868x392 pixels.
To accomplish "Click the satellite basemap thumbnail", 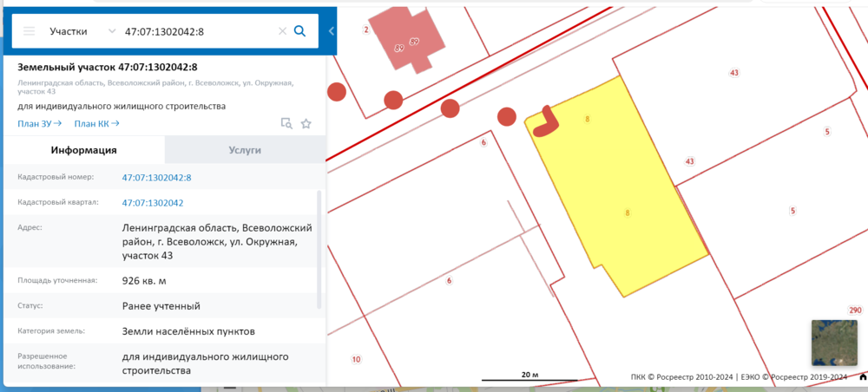I will (x=833, y=342).
